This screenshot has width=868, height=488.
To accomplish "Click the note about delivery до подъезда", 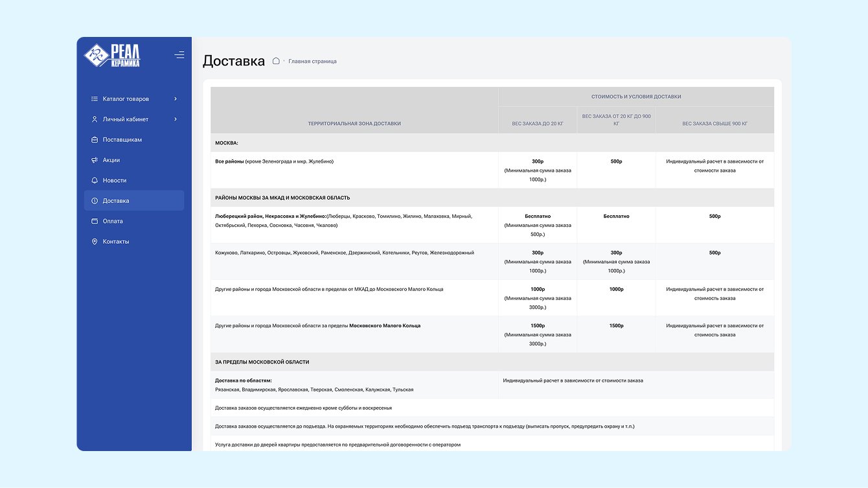I will pyautogui.click(x=492, y=426).
